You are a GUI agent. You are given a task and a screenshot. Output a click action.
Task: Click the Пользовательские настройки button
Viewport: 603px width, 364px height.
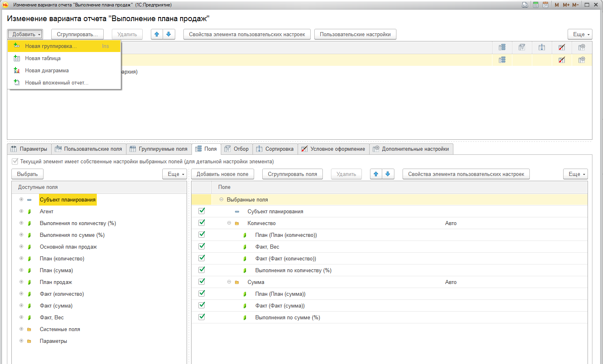355,34
